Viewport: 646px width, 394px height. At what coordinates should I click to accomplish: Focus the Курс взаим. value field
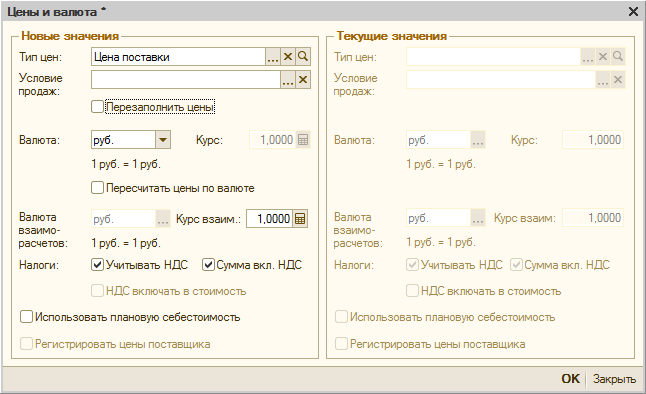[269, 219]
